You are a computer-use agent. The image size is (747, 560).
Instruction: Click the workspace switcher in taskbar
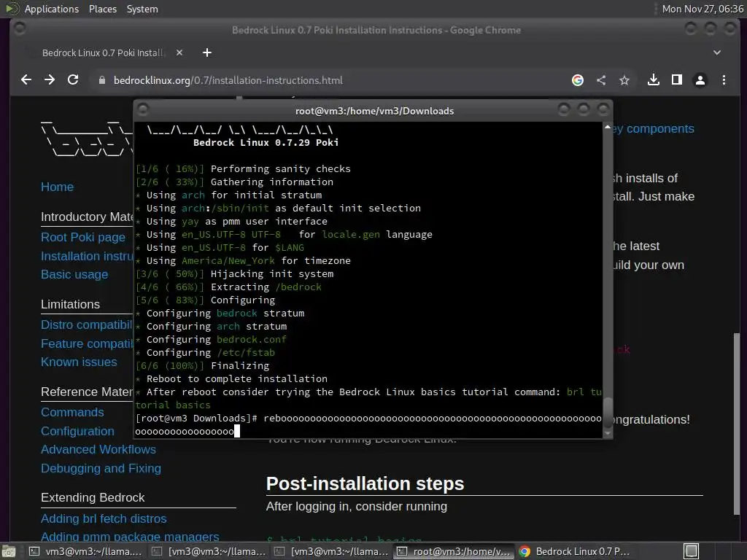pos(692,551)
